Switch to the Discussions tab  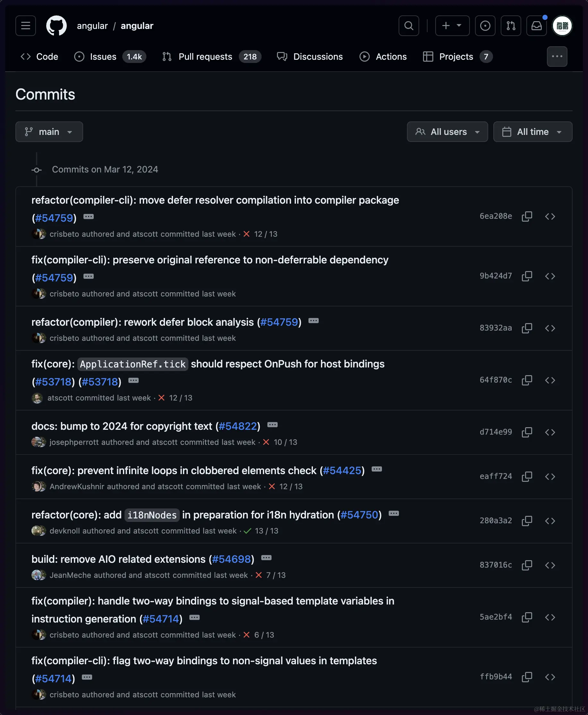pyautogui.click(x=310, y=57)
